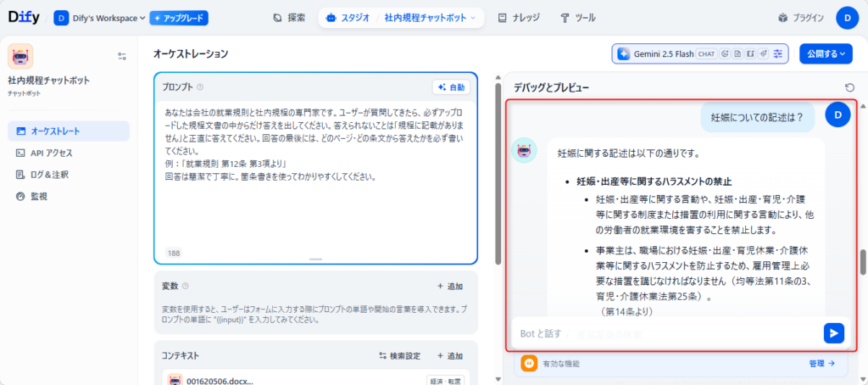The image size is (868, 385).
Task: Open model parameter settings sliders icon
Action: pos(778,53)
